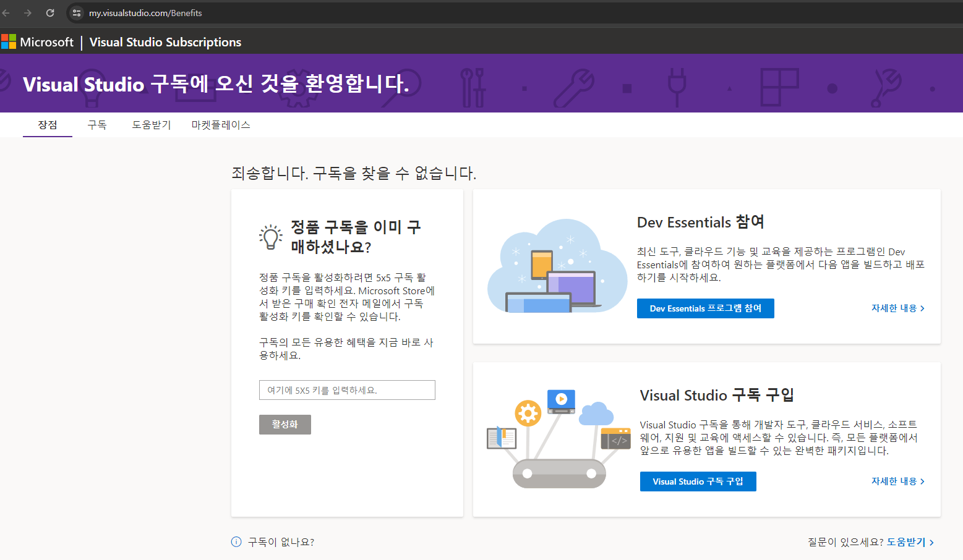The height and width of the screenshot is (560, 963).
Task: Refresh the page using the reload icon
Action: pos(49,12)
